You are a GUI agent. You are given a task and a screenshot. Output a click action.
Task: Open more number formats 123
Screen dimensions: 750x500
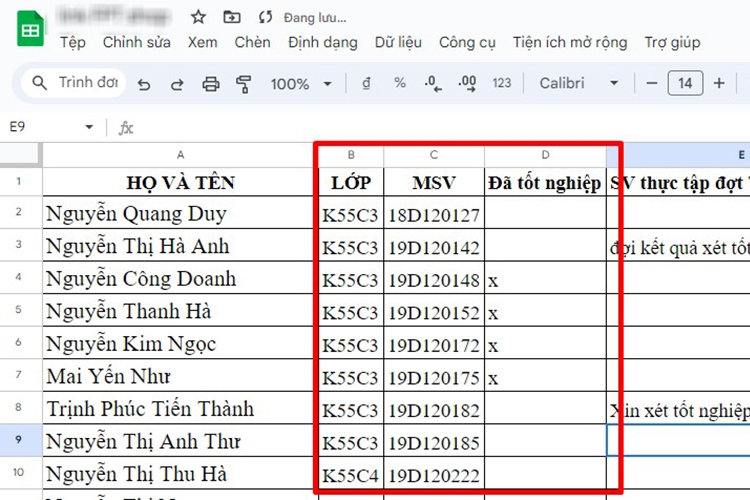[502, 83]
